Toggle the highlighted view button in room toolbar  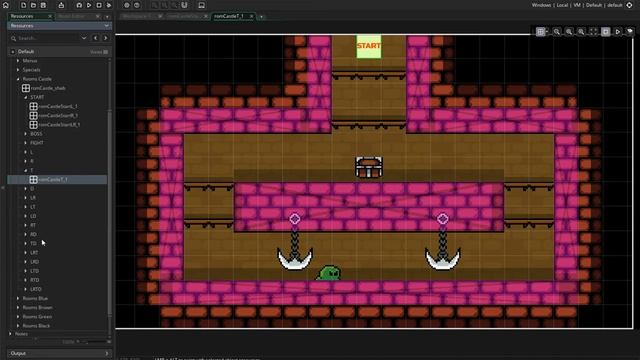[606, 31]
